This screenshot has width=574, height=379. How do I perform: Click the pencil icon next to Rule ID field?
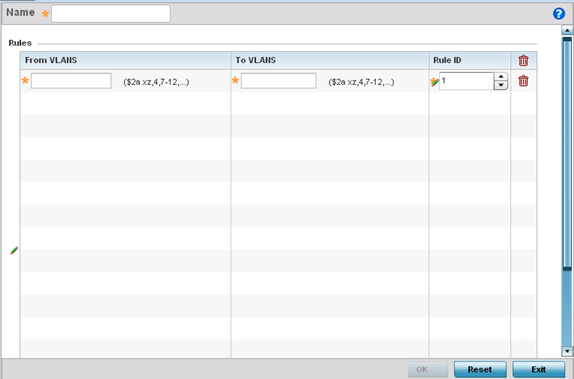(x=435, y=82)
